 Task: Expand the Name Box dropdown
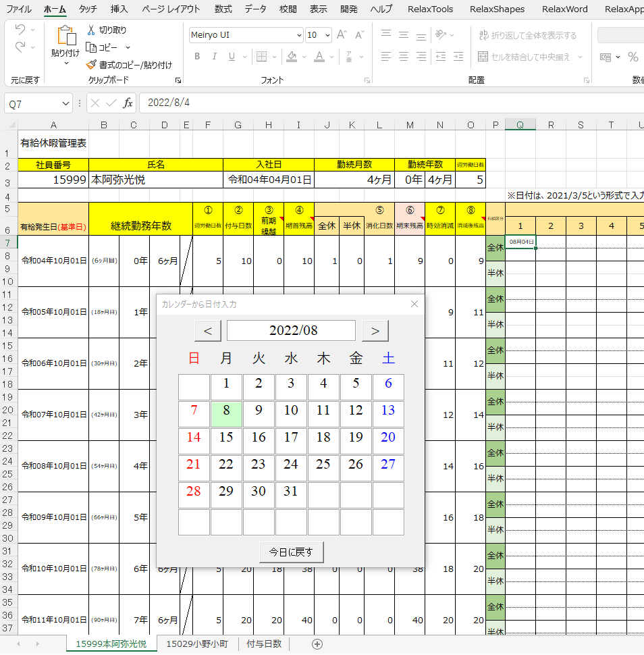pyautogui.click(x=65, y=103)
